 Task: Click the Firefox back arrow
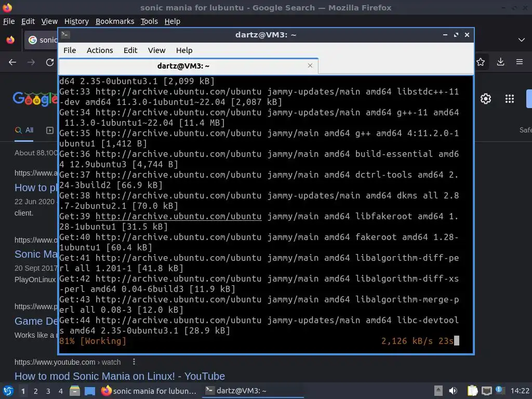pos(12,62)
